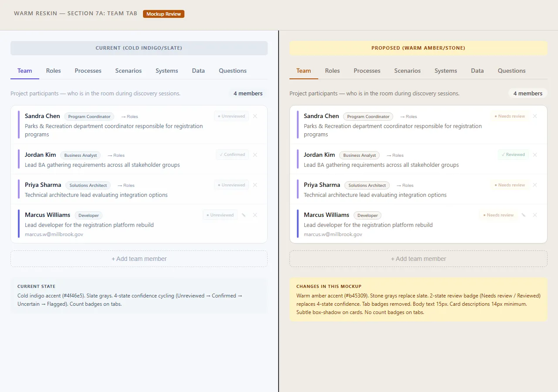
Task: Toggle Jordan Kim's Reviewed badge
Action: pyautogui.click(x=513, y=155)
